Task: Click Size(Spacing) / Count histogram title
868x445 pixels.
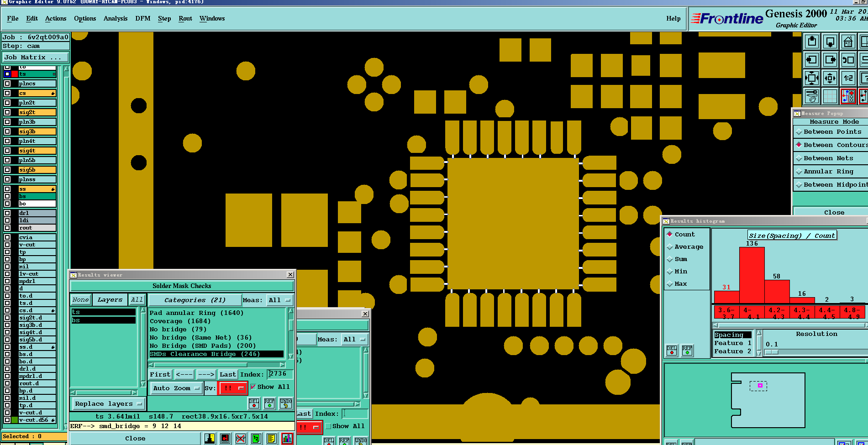Action: tap(792, 236)
